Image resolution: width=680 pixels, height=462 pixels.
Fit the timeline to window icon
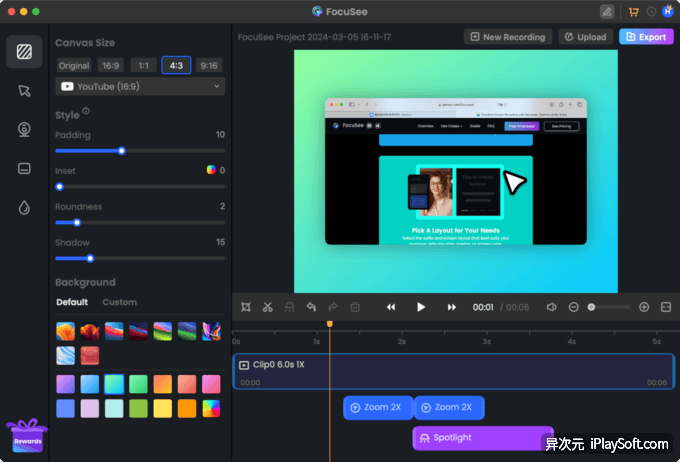(x=666, y=307)
